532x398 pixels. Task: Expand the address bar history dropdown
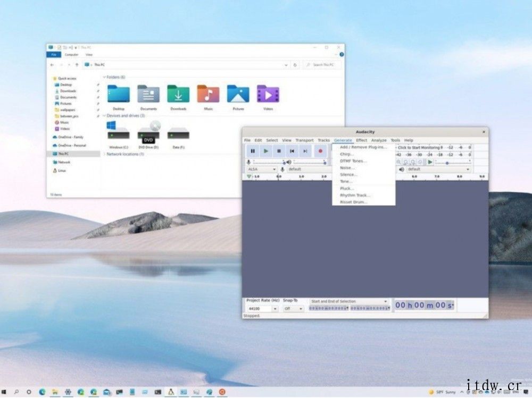(x=286, y=65)
